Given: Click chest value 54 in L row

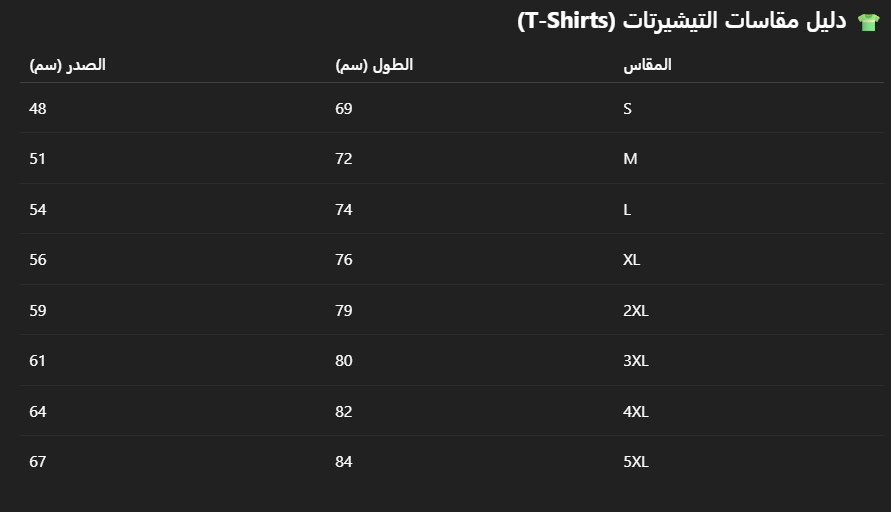Looking at the screenshot, I should [38, 210].
